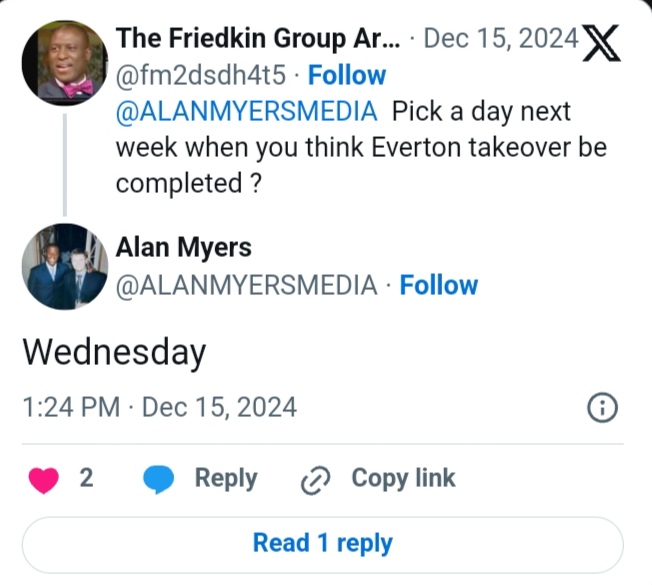
Task: Click the @ALANMYERSMEDIA mention in the question tweet
Action: point(247,113)
